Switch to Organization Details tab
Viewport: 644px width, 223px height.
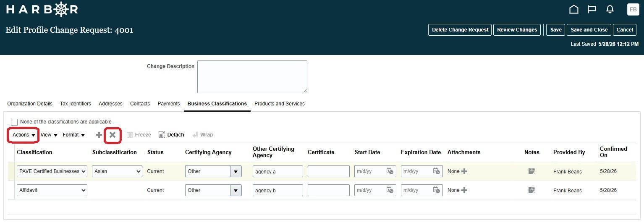(30, 104)
